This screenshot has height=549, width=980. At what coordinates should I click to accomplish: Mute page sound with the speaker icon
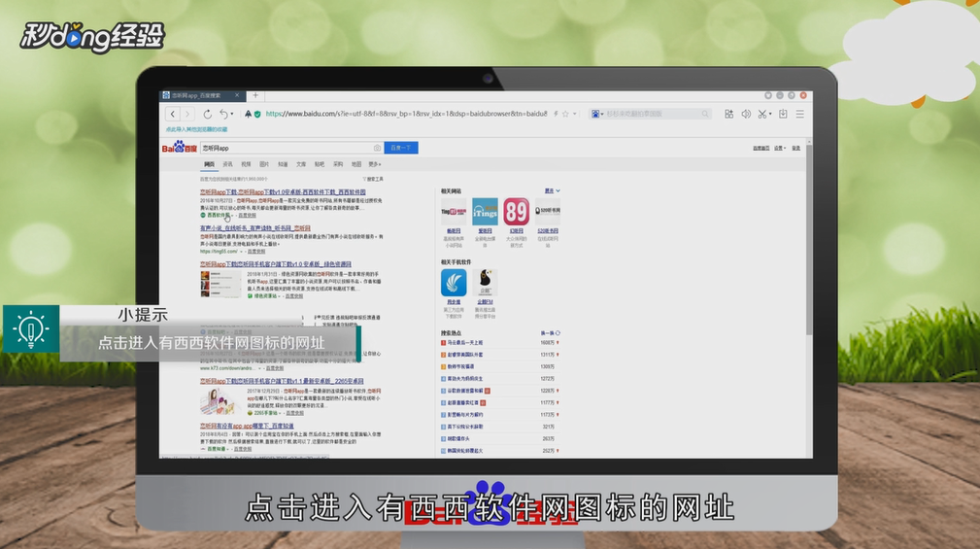746,114
